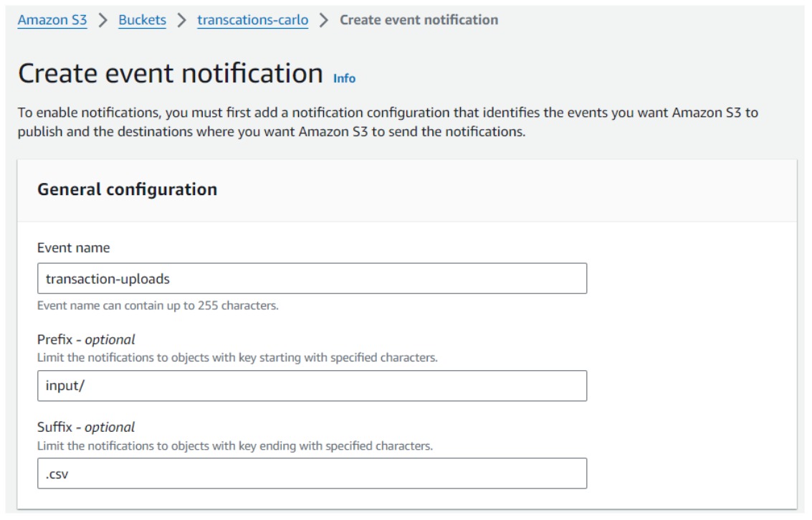Click the 255 characters hint under Event name

(158, 306)
